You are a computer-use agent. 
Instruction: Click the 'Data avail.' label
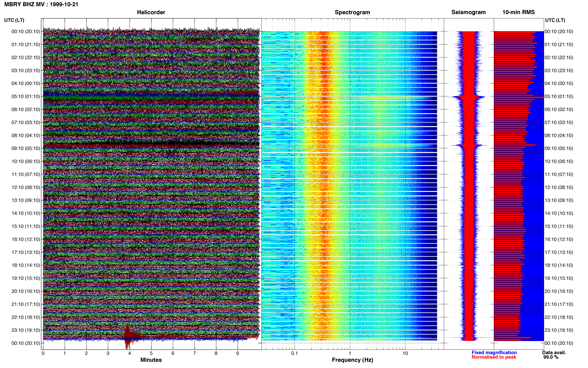pyautogui.click(x=554, y=352)
